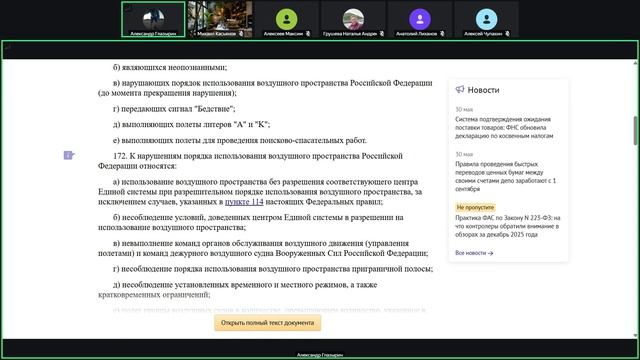Click paragraph "б) несоблюдение условий, доведенных центром"

251,222
